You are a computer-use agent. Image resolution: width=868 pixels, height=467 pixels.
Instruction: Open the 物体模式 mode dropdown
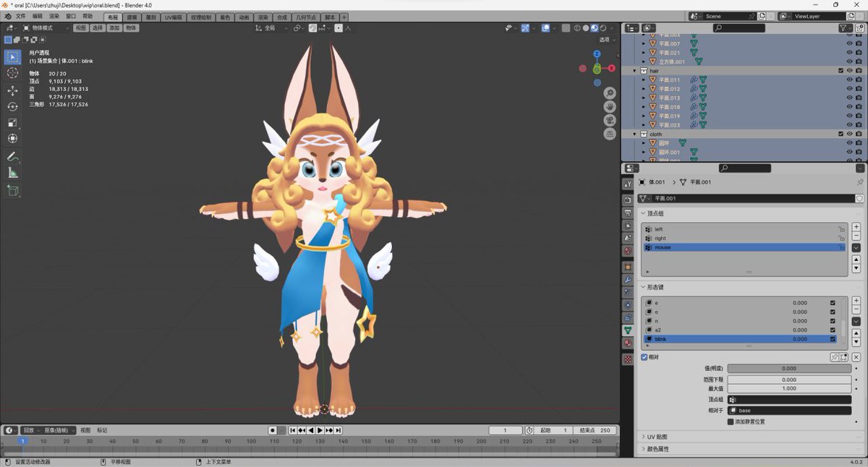(46, 28)
